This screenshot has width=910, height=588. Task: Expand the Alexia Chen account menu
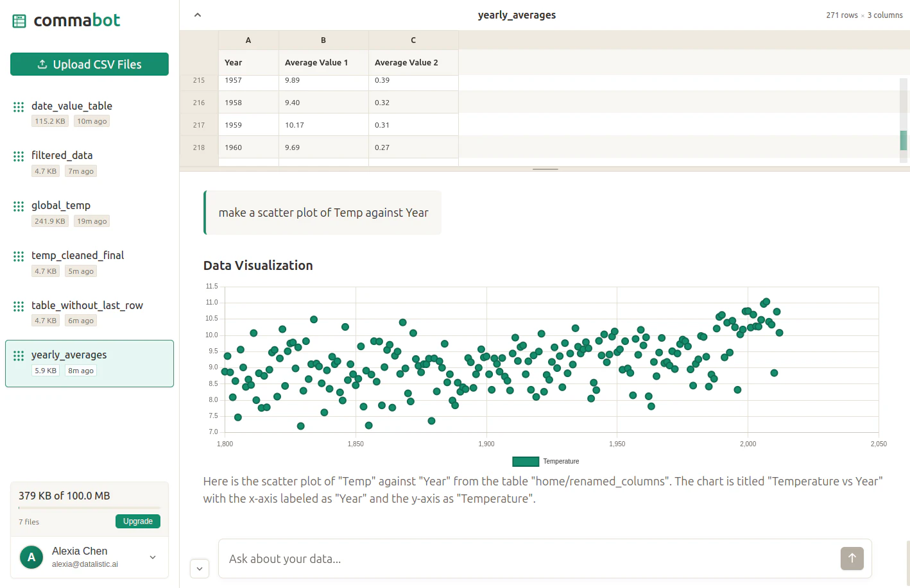(153, 557)
